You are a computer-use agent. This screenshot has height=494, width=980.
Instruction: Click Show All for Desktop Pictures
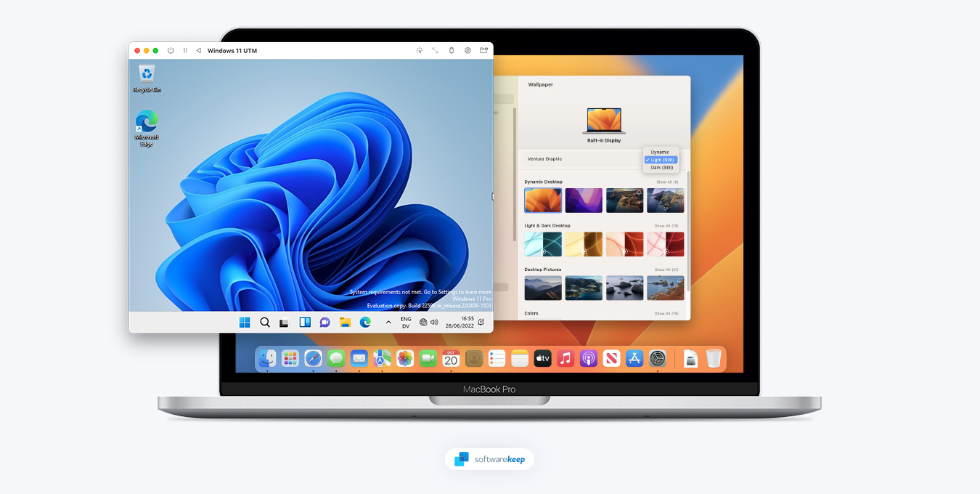(x=666, y=270)
